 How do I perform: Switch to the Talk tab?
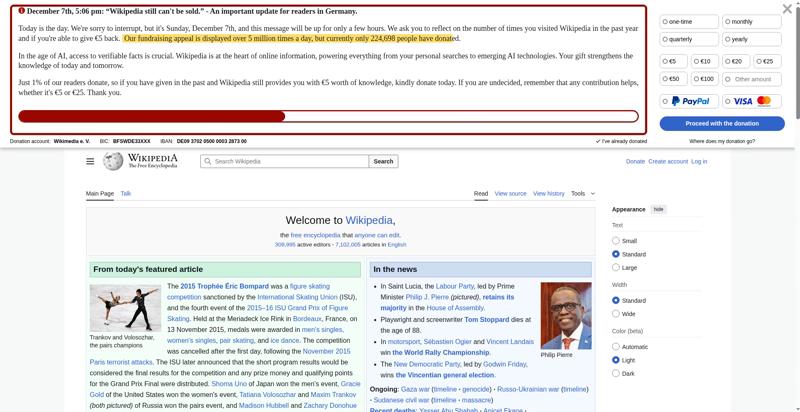(x=126, y=193)
